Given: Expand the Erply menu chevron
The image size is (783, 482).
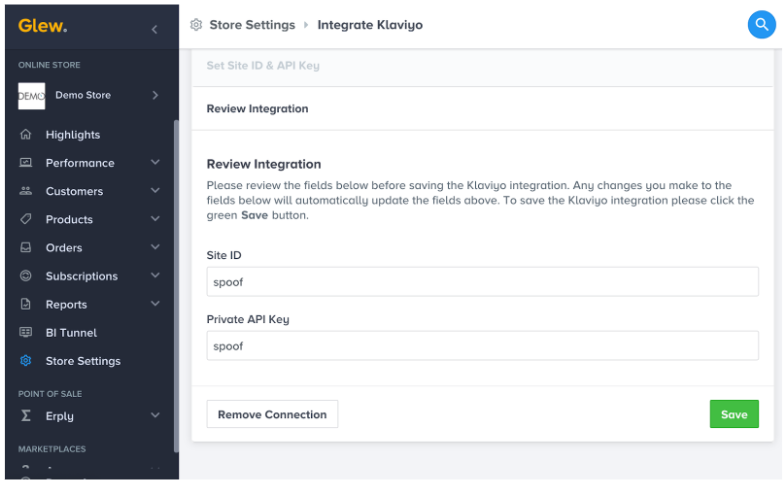Looking at the screenshot, I should (155, 415).
